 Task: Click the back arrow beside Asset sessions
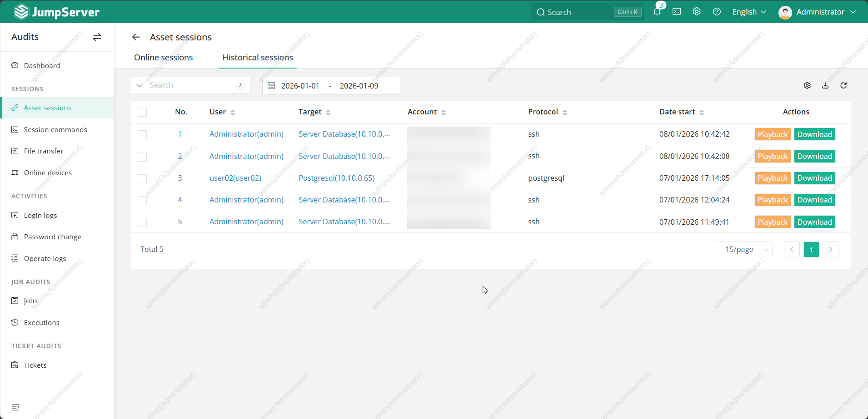[x=136, y=37]
